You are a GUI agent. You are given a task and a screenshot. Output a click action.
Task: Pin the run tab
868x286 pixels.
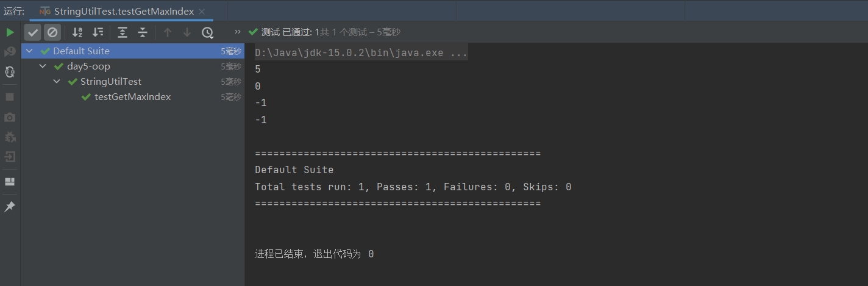10,207
